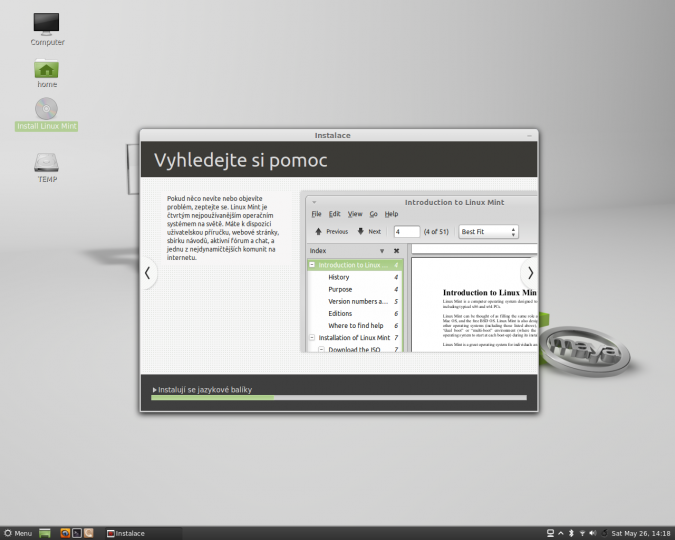Click the green show desktop panel icon
Image resolution: width=675 pixels, height=540 pixels.
click(x=45, y=533)
